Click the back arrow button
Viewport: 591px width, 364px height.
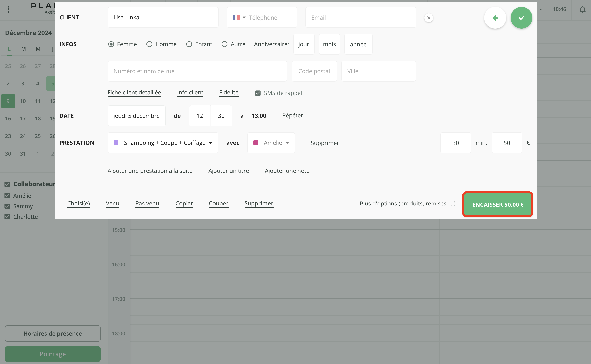tap(495, 18)
